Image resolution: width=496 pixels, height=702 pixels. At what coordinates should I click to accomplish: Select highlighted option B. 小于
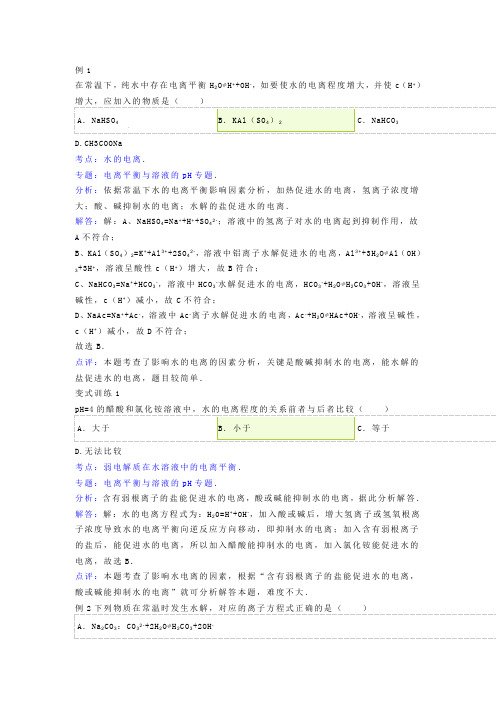(286, 428)
